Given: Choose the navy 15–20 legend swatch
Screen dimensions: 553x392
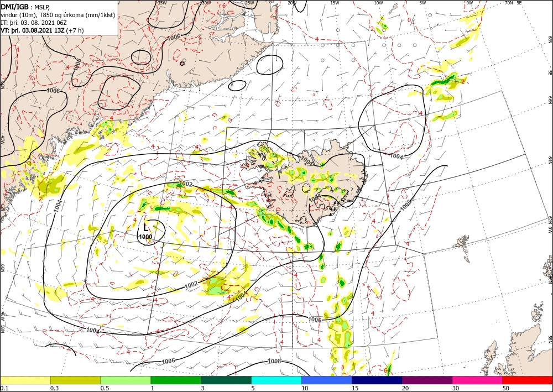Looking at the screenshot, I should tap(377, 380).
